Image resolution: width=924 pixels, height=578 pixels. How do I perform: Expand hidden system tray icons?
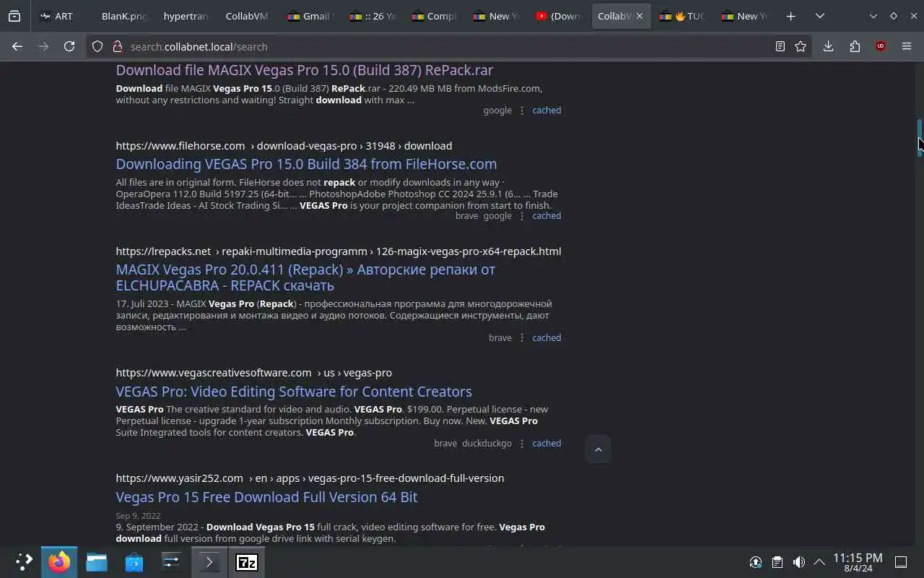pyautogui.click(x=819, y=562)
